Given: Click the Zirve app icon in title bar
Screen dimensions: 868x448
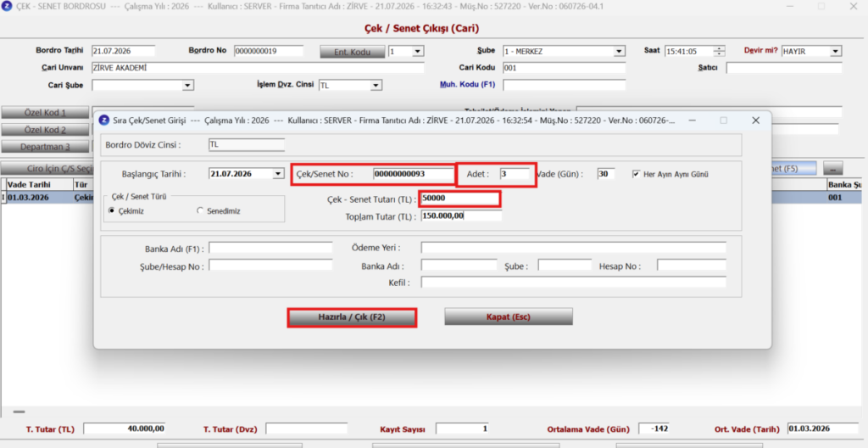Looking at the screenshot, I should tap(7, 7).
